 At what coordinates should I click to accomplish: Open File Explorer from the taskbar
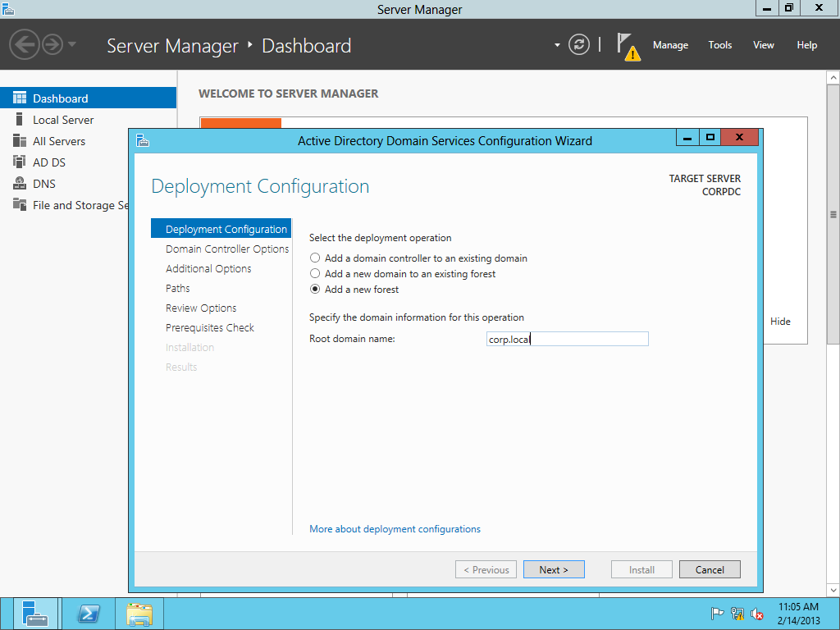point(139,614)
